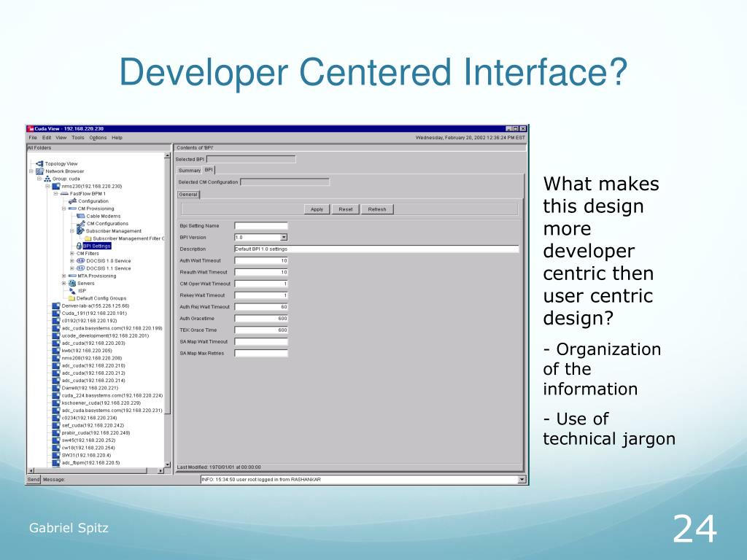Screen dimensions: 747x560
Task: Click the ISP plug icon
Action: click(72, 290)
